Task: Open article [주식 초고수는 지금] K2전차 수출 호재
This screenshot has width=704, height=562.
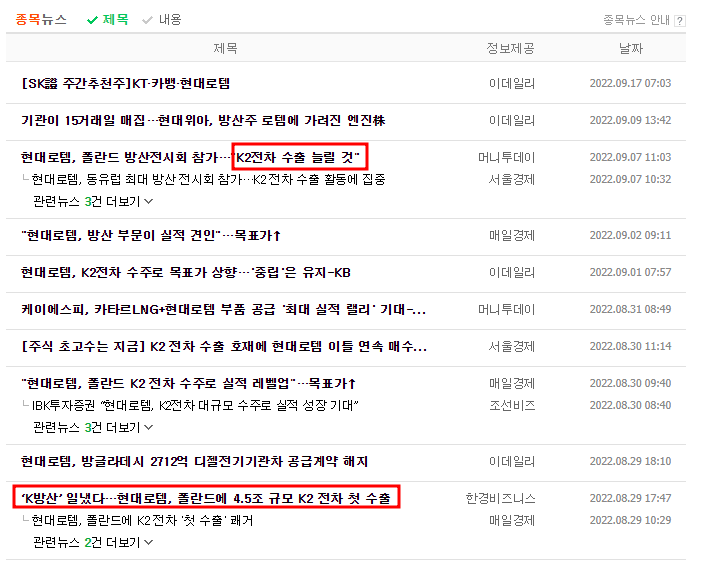Action: pyautogui.click(x=224, y=347)
